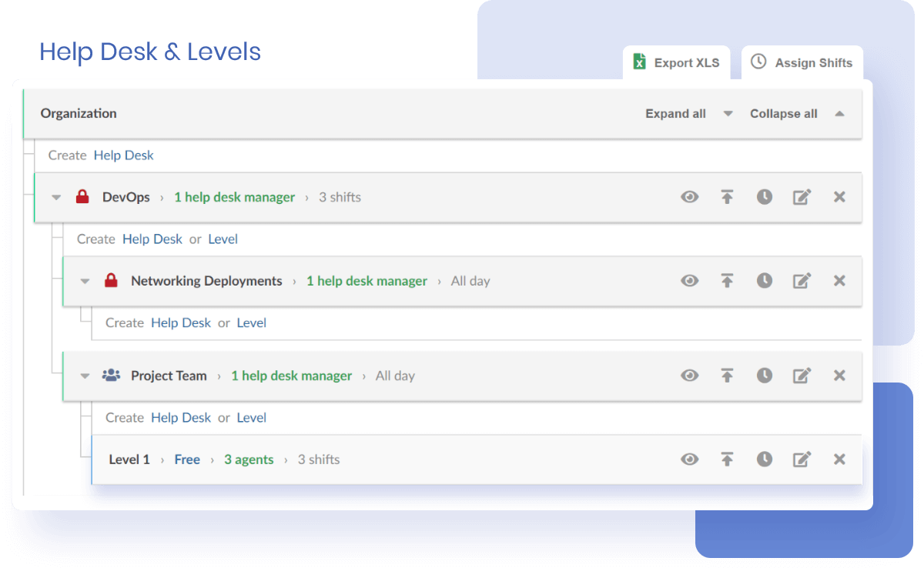Image resolution: width=924 pixels, height=568 pixels.
Task: Select the Export XLS button with spreadsheet icon
Action: click(x=676, y=62)
